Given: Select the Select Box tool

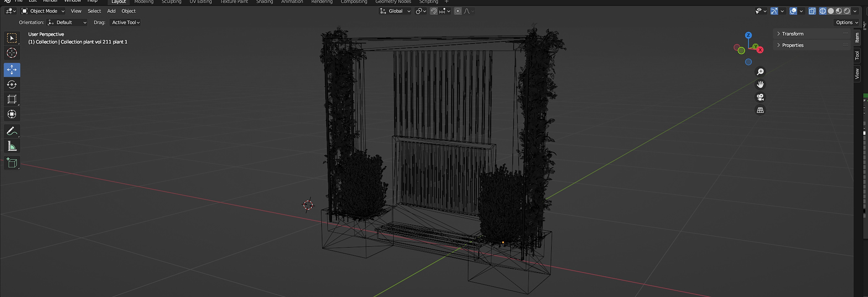Looking at the screenshot, I should [12, 38].
